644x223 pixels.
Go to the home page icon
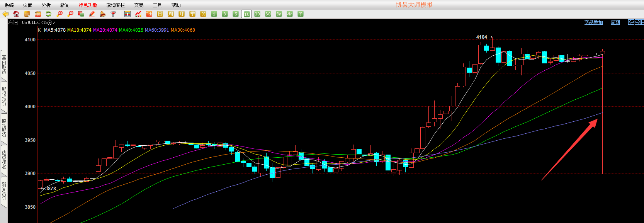pos(16,14)
